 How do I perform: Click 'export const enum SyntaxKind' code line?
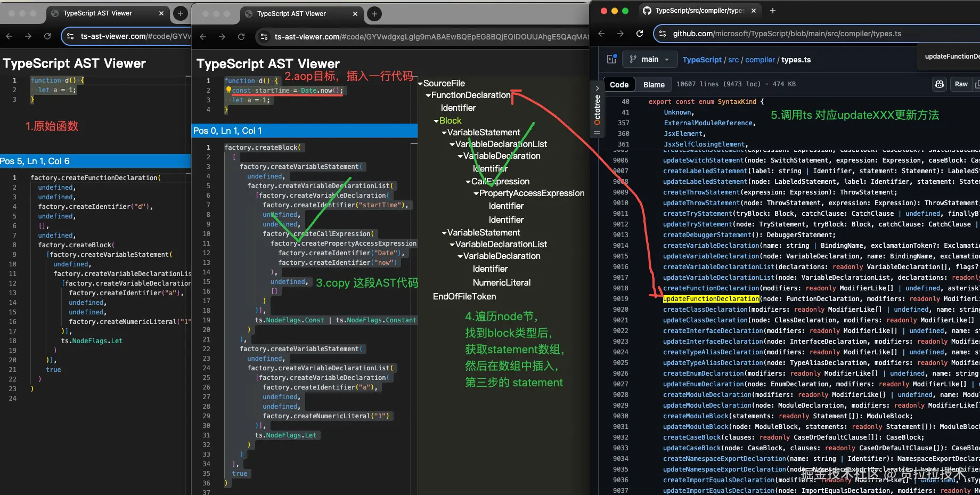click(706, 102)
